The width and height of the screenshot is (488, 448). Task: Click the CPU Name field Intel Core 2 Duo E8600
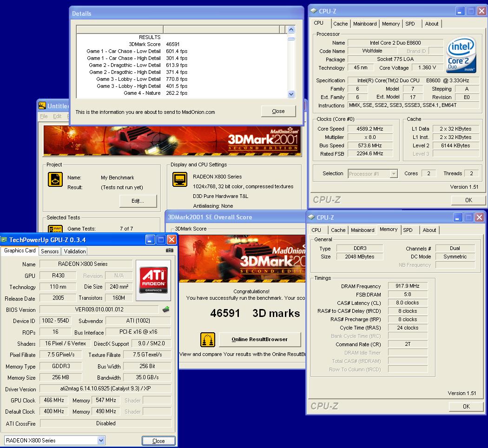pyautogui.click(x=395, y=43)
